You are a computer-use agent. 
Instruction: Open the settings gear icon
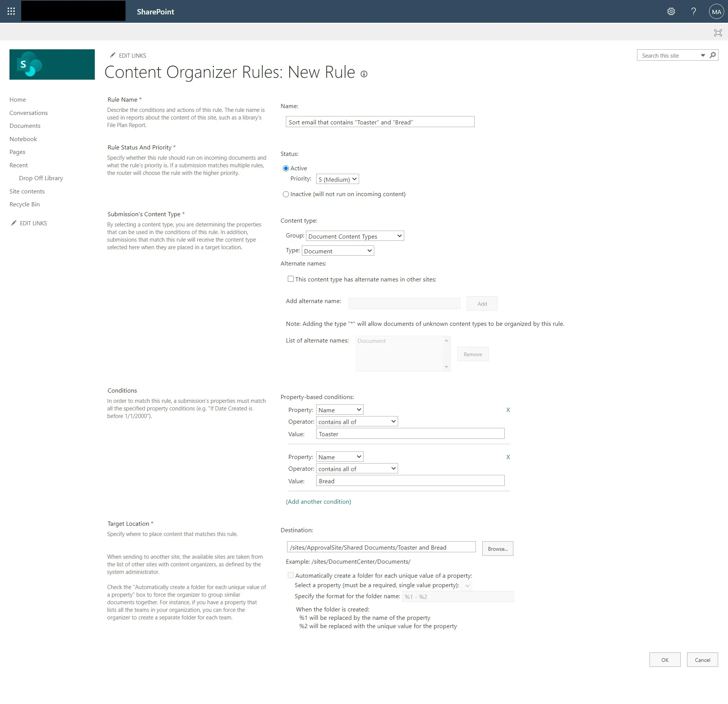click(671, 11)
